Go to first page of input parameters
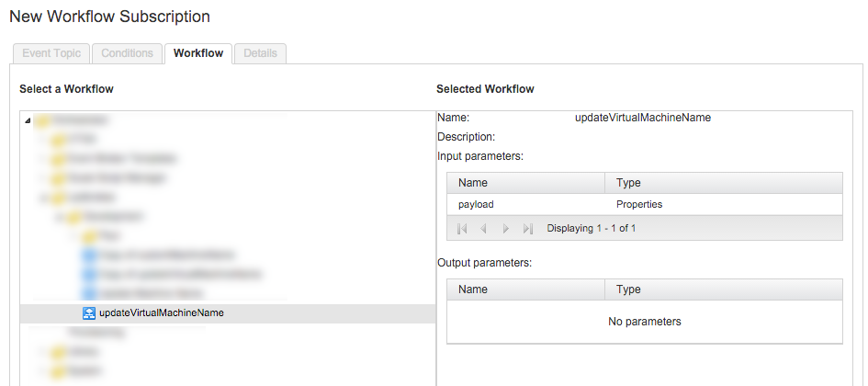 [462, 228]
